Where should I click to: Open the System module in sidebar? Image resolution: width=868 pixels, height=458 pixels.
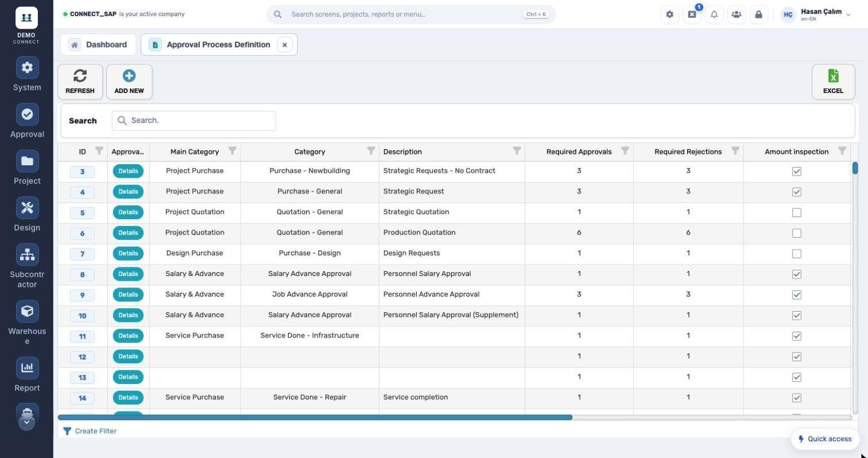27,74
